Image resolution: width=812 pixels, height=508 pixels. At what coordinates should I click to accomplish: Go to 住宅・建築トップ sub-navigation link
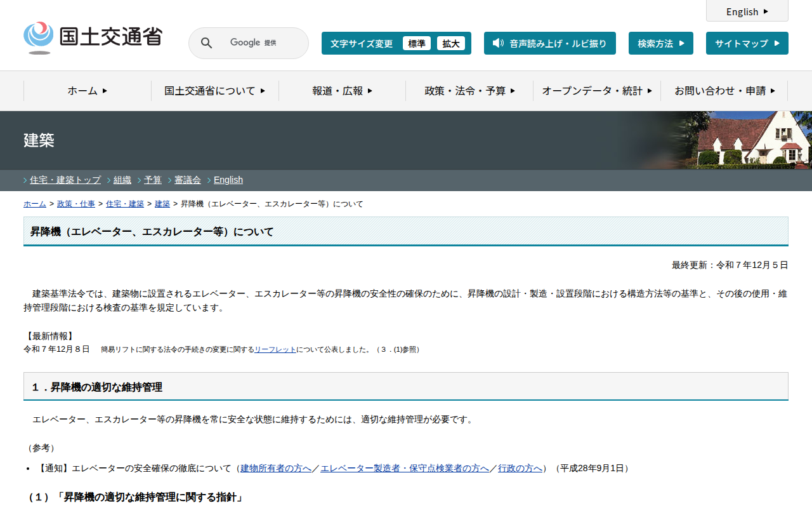point(65,180)
